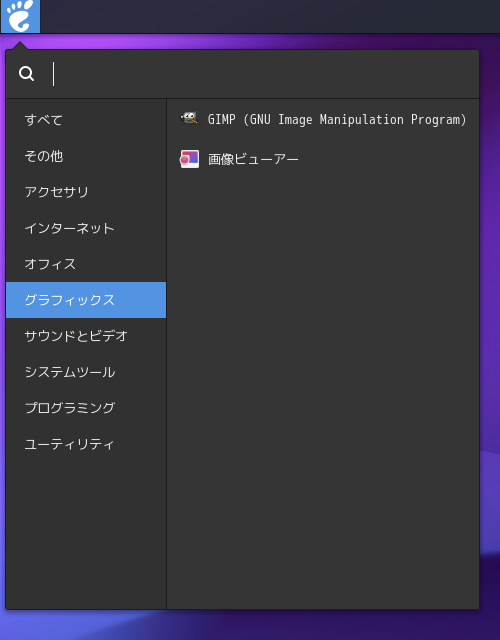Click the GNOME foot applications menu icon
This screenshot has height=640, width=500.
[x=20, y=16]
